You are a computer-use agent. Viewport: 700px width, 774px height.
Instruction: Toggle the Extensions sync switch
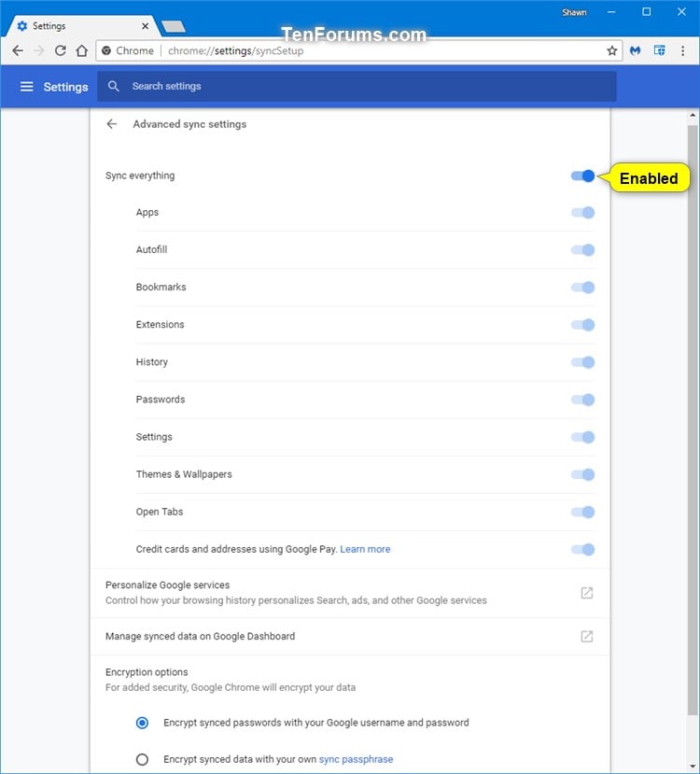coord(582,325)
